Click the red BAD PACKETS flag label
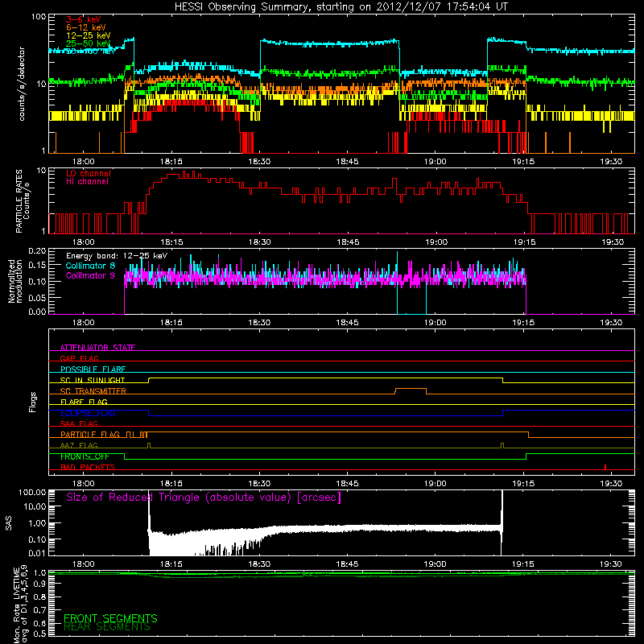This screenshot has height=644, width=644. pyautogui.click(x=88, y=467)
